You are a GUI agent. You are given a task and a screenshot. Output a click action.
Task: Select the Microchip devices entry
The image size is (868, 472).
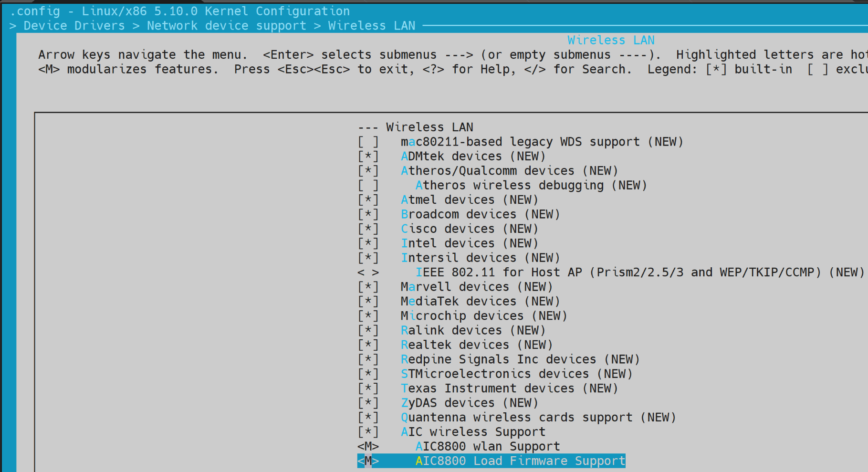tap(484, 316)
